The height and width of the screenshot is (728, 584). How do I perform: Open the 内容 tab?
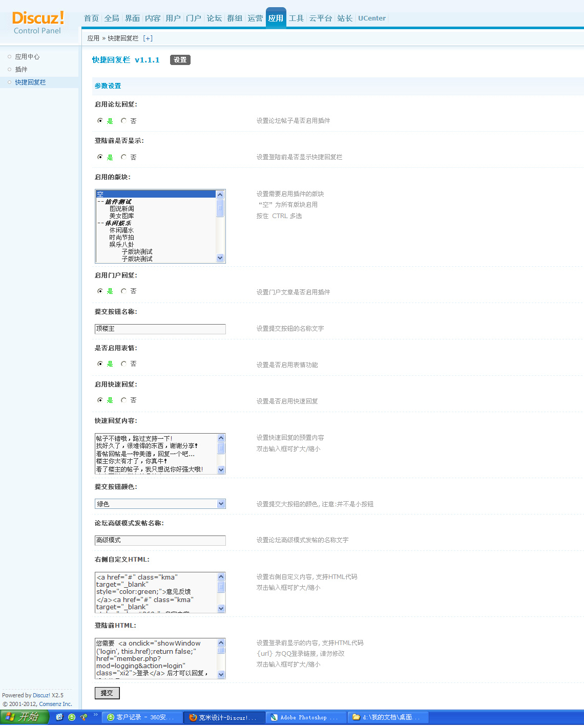[x=153, y=18]
